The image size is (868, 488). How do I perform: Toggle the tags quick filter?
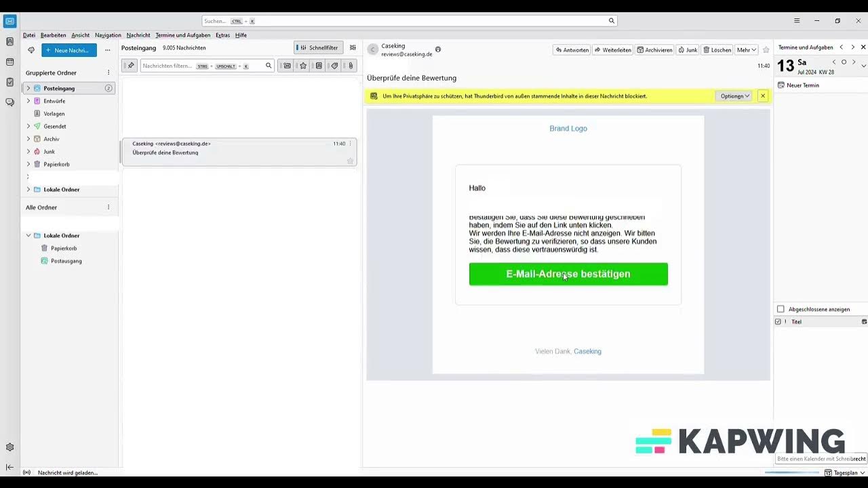pyautogui.click(x=334, y=66)
